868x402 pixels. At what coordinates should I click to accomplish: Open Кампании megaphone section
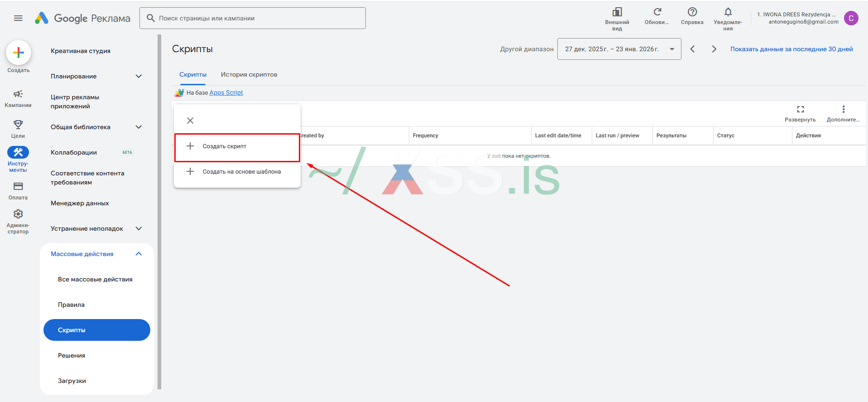point(18,94)
